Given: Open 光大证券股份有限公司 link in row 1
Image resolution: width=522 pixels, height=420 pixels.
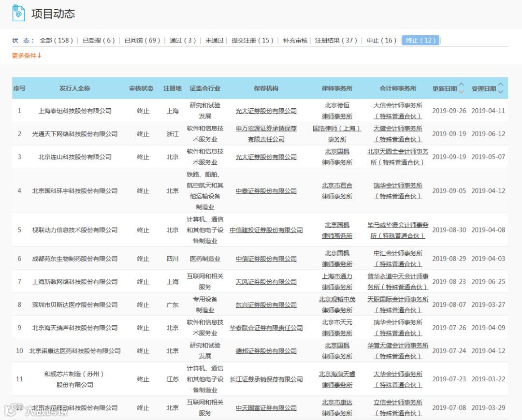Looking at the screenshot, I should pyautogui.click(x=266, y=111).
